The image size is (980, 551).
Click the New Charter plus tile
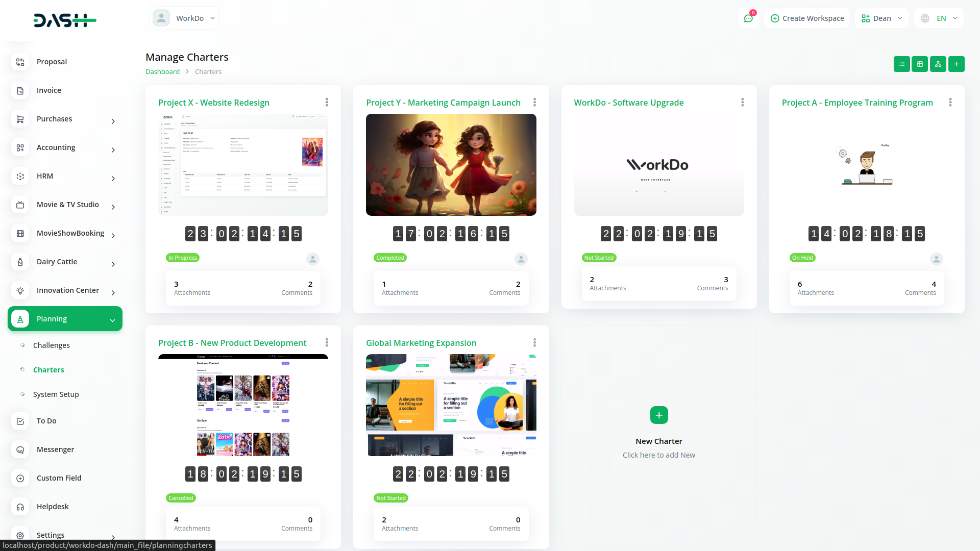click(659, 415)
